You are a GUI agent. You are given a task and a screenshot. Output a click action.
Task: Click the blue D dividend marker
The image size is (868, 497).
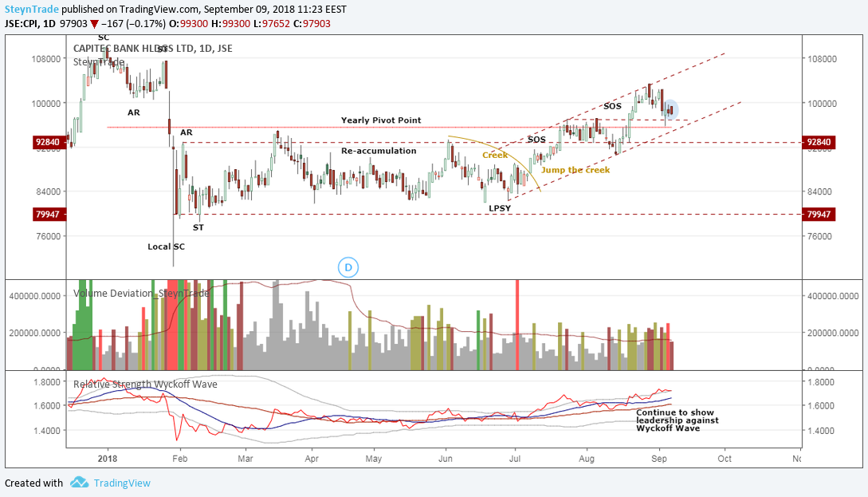(348, 267)
